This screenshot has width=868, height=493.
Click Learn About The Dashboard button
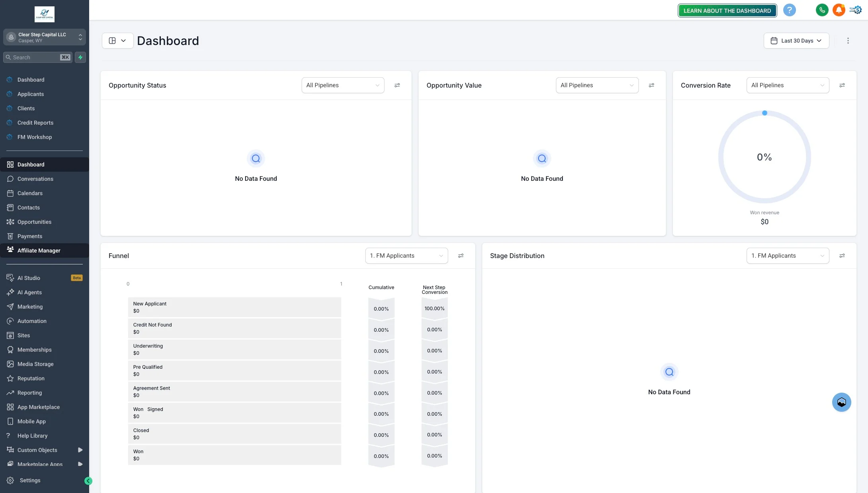[x=727, y=11]
